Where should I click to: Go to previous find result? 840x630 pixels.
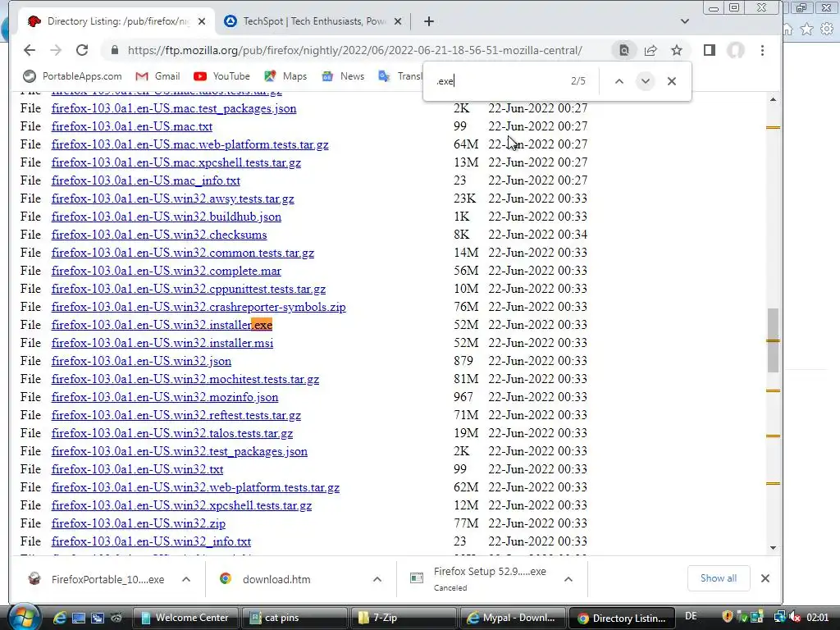pyautogui.click(x=619, y=81)
